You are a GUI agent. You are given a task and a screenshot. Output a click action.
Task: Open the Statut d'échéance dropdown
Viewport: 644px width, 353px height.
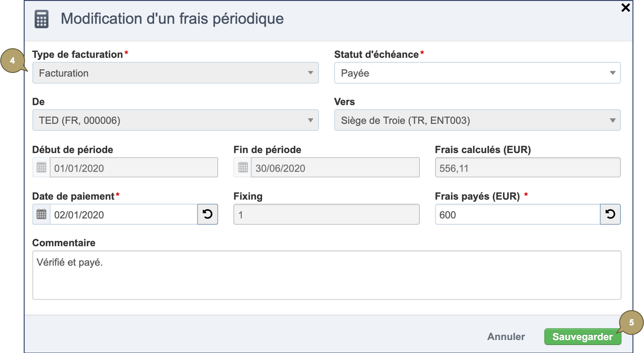[x=613, y=73]
